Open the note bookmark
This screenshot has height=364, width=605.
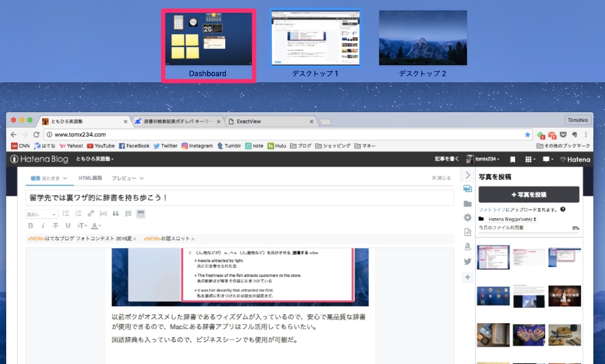(x=254, y=146)
